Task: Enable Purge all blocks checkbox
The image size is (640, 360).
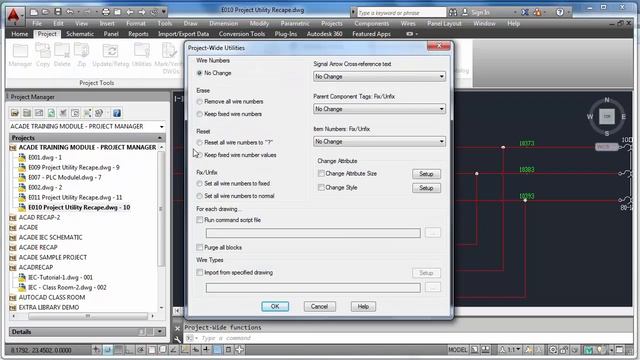Action: [200, 247]
